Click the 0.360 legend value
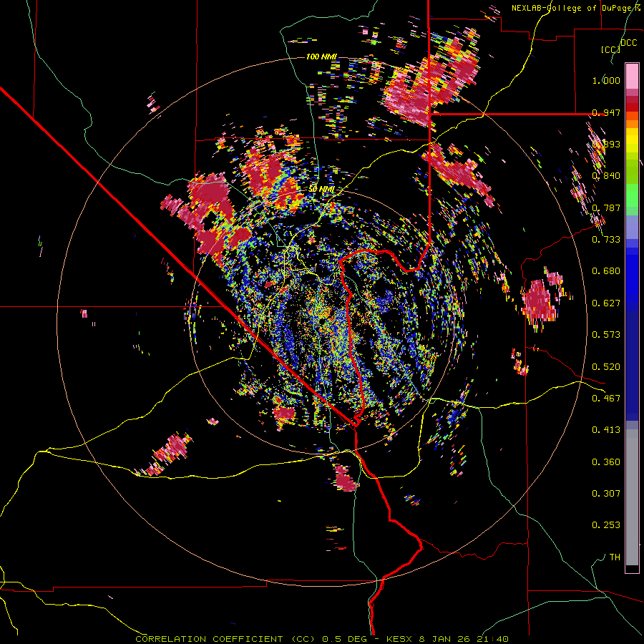Viewport: 644px width, 644px height. coord(606,462)
